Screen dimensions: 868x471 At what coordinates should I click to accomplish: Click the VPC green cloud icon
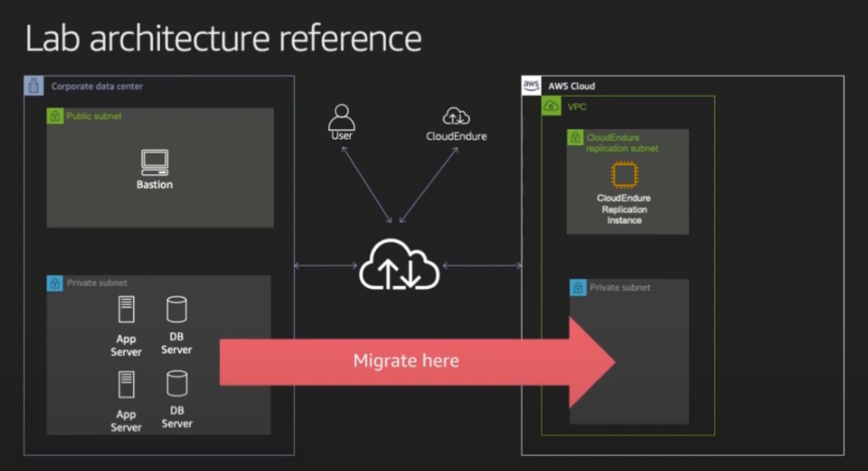pos(551,106)
